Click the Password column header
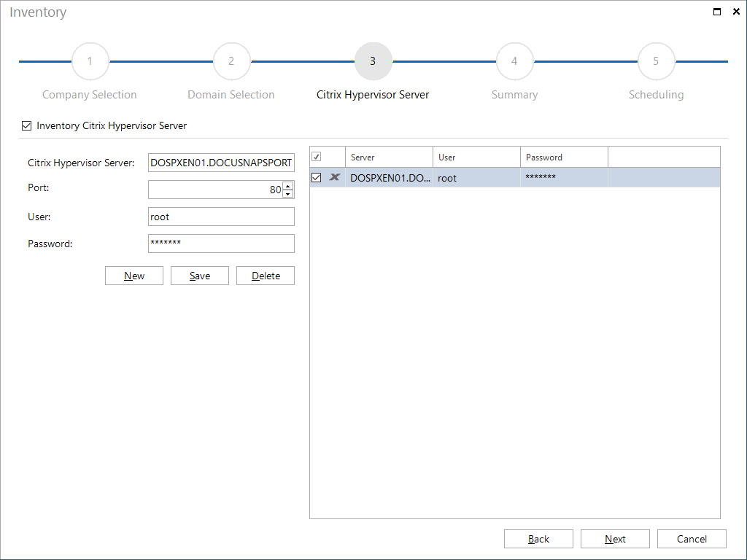The image size is (747, 560). click(x=564, y=157)
